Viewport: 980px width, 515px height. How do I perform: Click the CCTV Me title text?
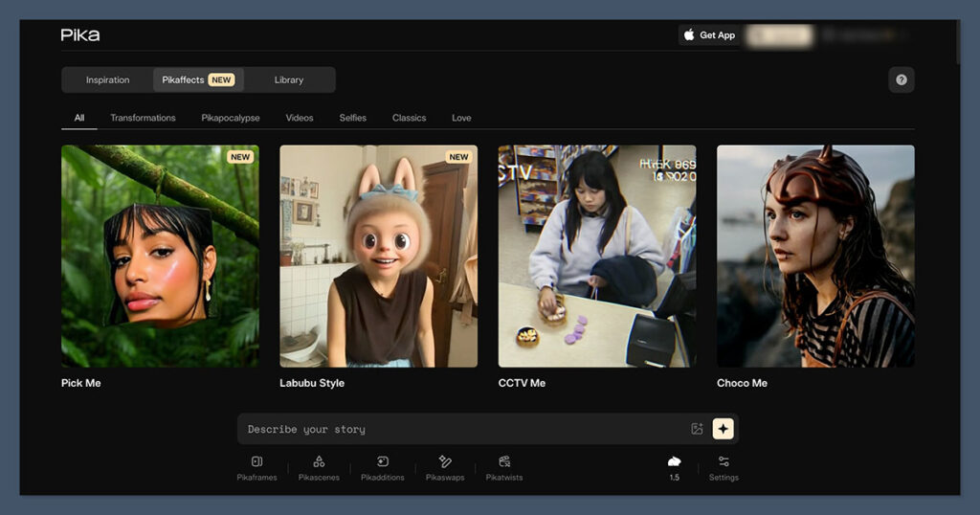[522, 383]
